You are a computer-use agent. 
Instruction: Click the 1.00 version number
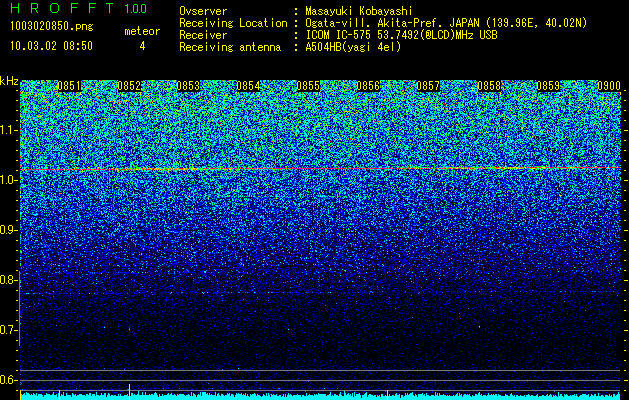[x=136, y=8]
